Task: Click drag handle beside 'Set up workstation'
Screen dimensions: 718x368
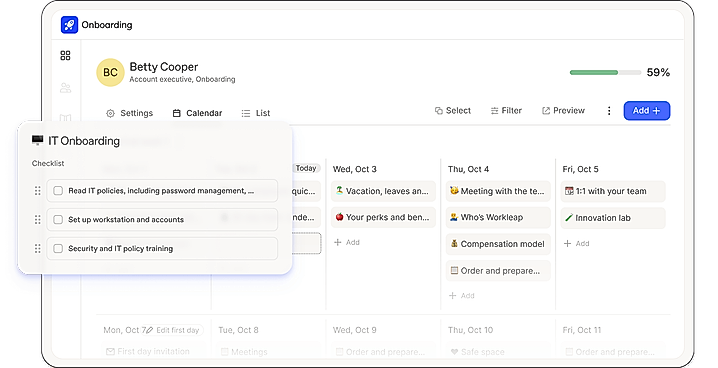Action: coord(38,220)
